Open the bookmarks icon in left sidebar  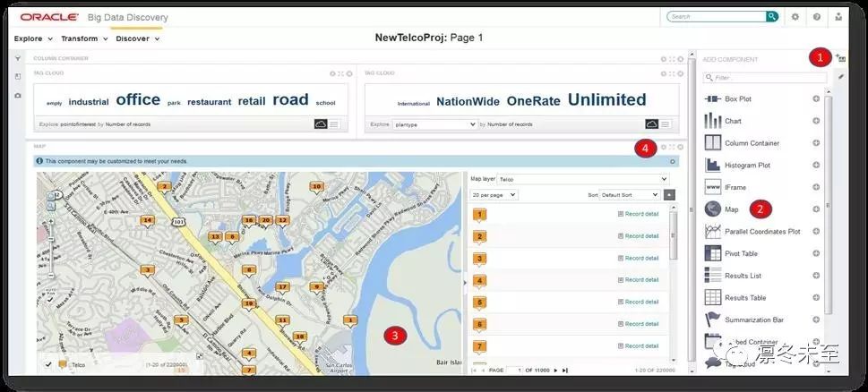[x=18, y=77]
